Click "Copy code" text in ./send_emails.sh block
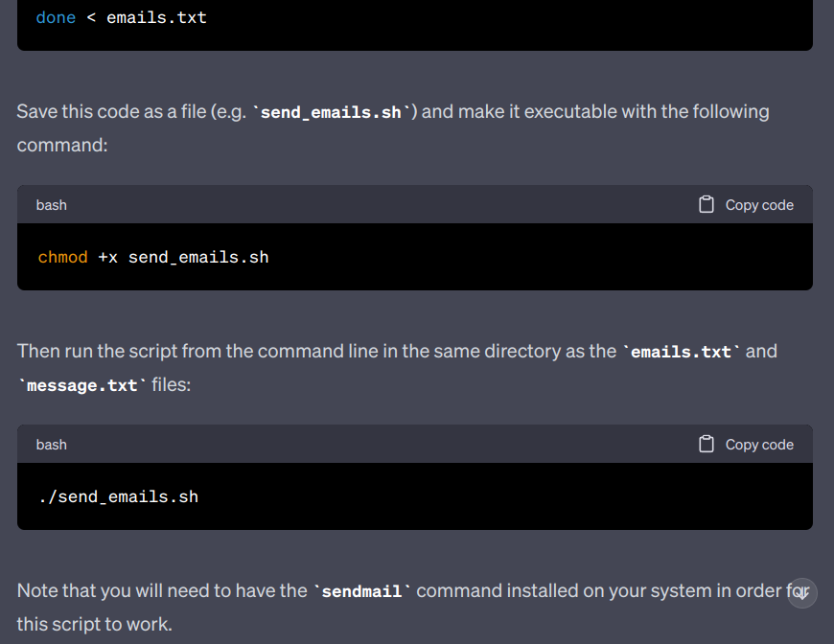The width and height of the screenshot is (834, 644). point(759,445)
